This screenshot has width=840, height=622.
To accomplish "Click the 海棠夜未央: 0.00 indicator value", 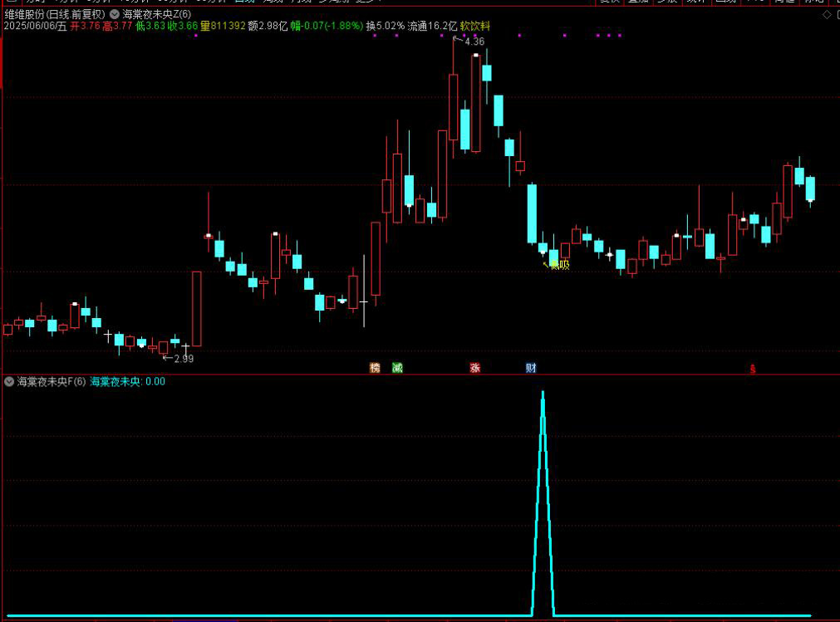I will pos(127,382).
